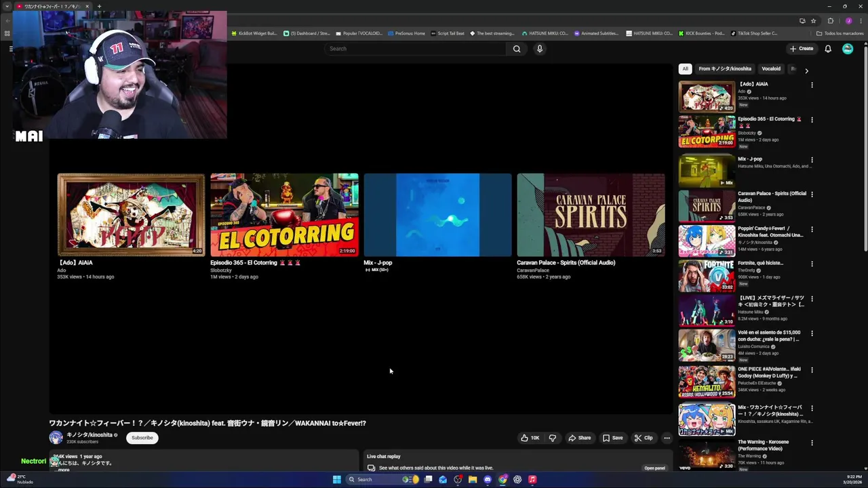Bookmark this page with star icon
Screen dimensions: 868x488
[x=812, y=20]
